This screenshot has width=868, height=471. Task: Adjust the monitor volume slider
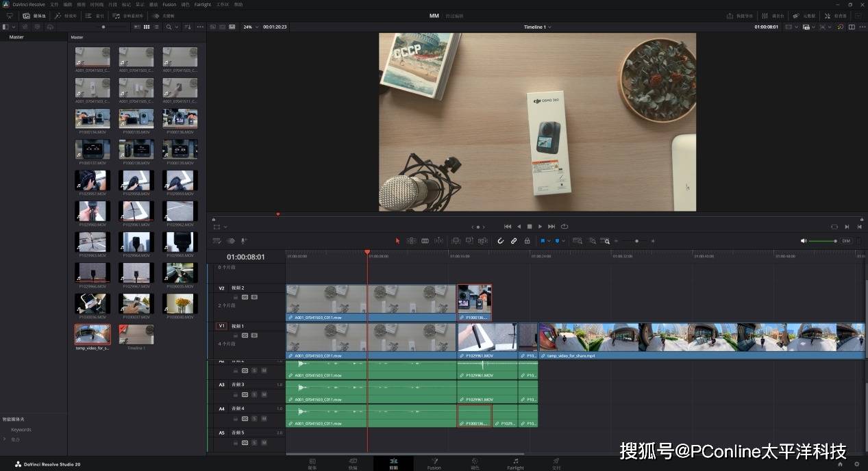[x=822, y=241]
